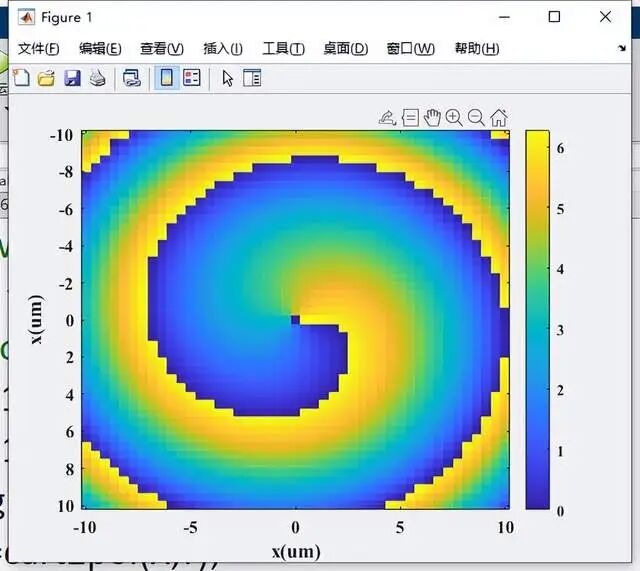Click the colorbar beside the plot

coord(537,320)
